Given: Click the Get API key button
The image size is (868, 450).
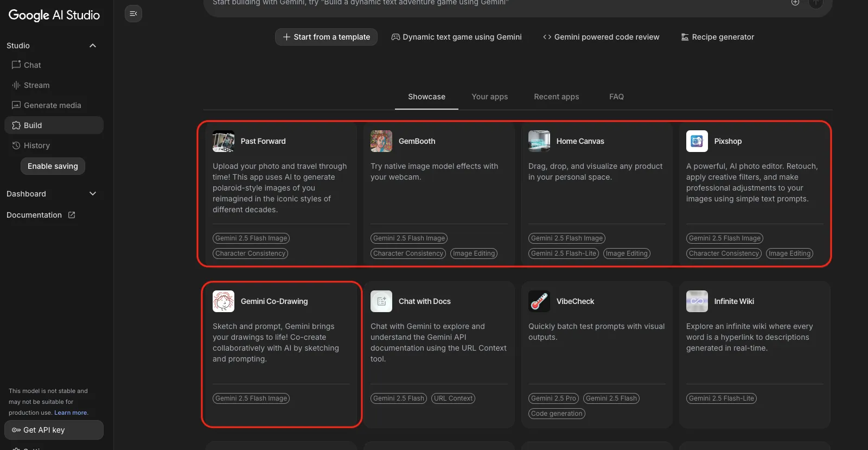Looking at the screenshot, I should 54,430.
